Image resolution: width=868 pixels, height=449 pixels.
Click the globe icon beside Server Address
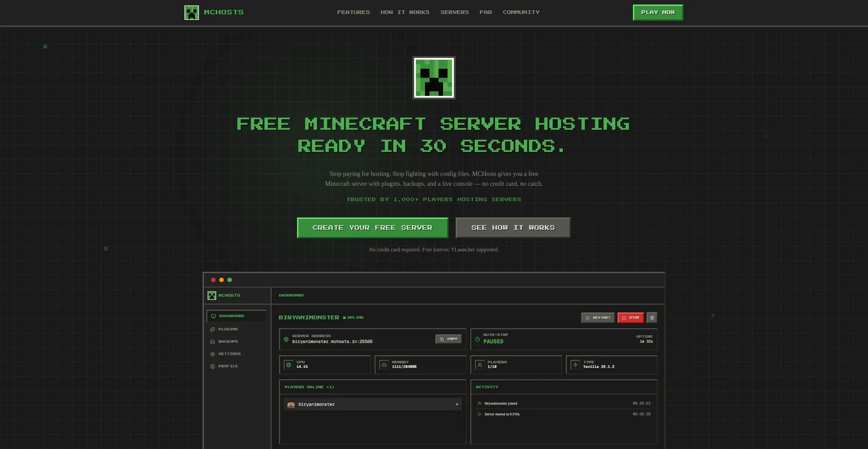[x=286, y=339]
